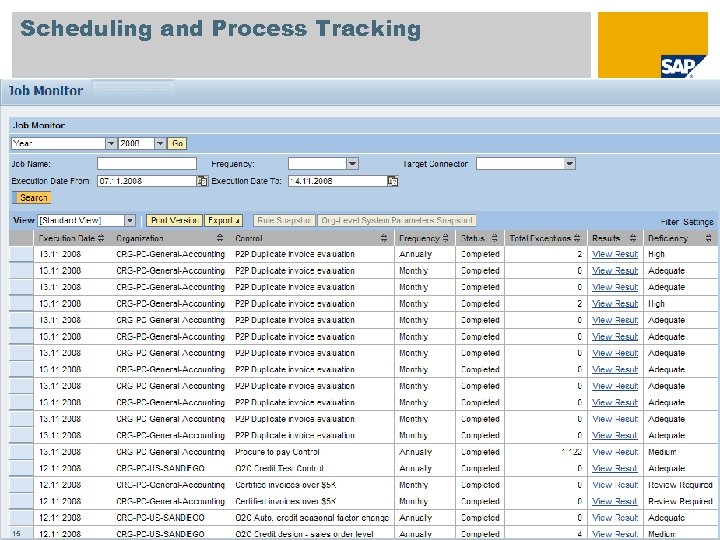This screenshot has width=720, height=540.
Task: Click the Control column sort icon
Action: tap(384, 238)
